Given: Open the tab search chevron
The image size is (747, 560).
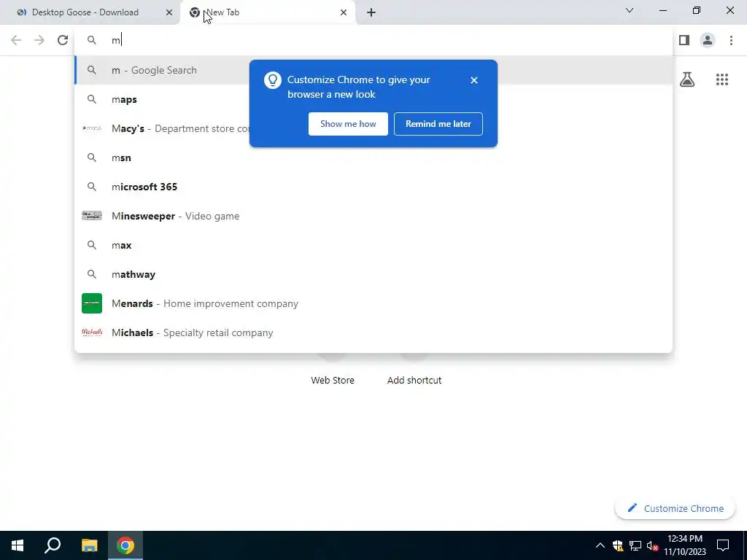Looking at the screenshot, I should tap(630, 10).
